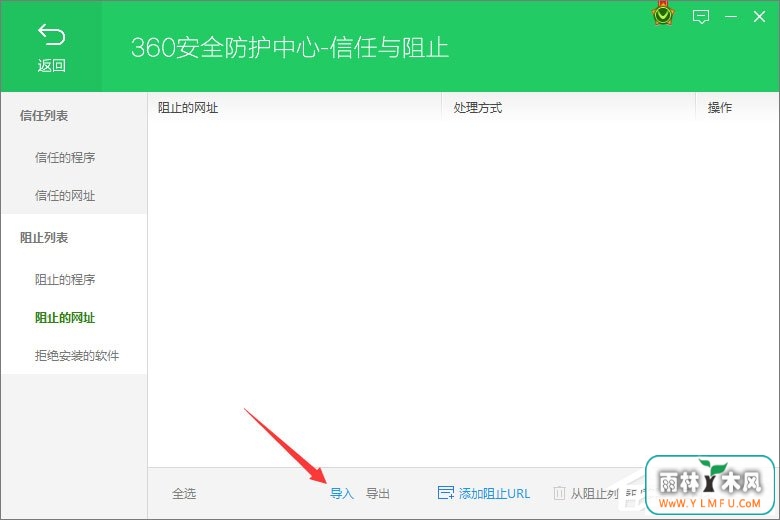Click the 信任列表 section heading

[44, 116]
